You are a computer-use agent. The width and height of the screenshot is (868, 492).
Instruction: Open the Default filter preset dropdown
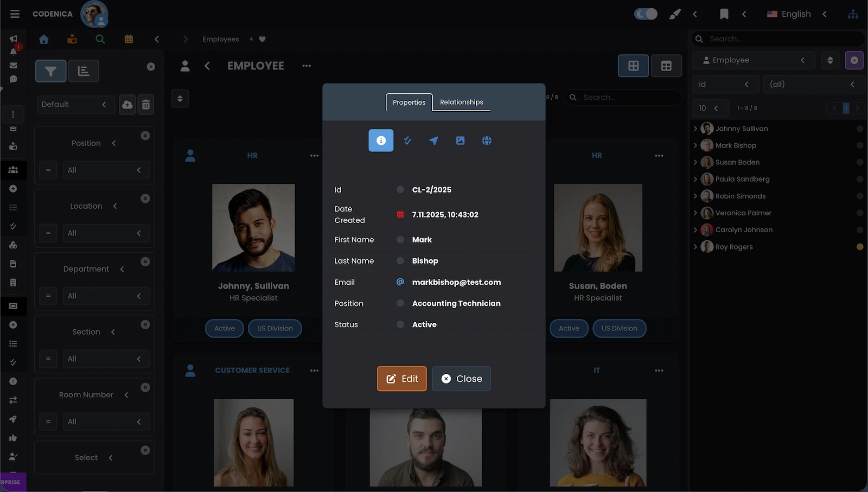click(74, 105)
